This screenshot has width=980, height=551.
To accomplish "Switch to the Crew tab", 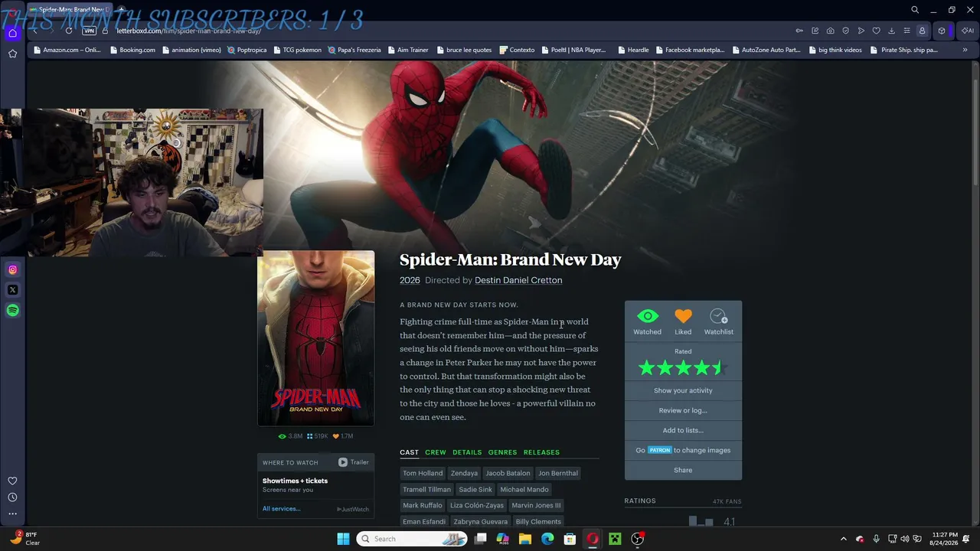I will [436, 452].
